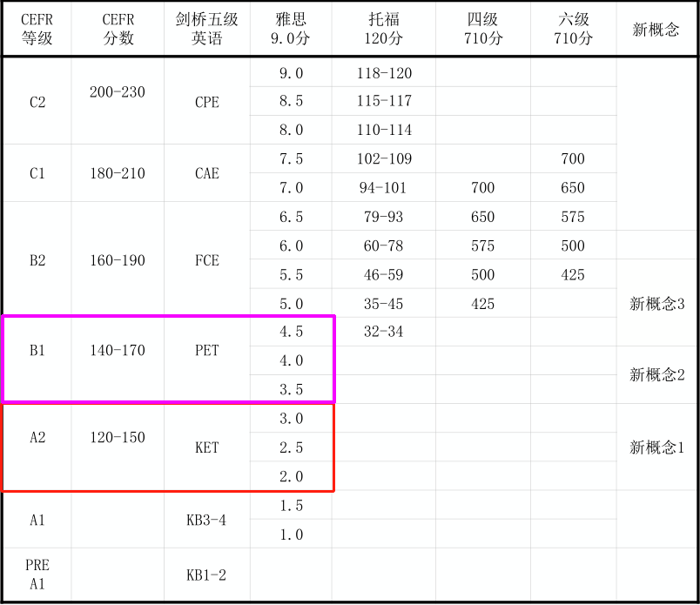This screenshot has width=700, height=605.
Task: Select the 剑桥五级英语 header cell
Action: point(206,26)
